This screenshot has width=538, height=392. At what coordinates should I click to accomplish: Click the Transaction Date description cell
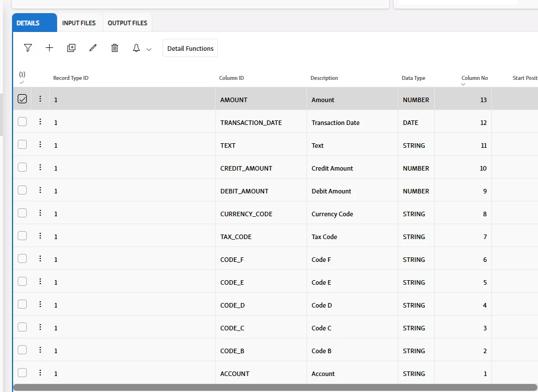(x=352, y=122)
